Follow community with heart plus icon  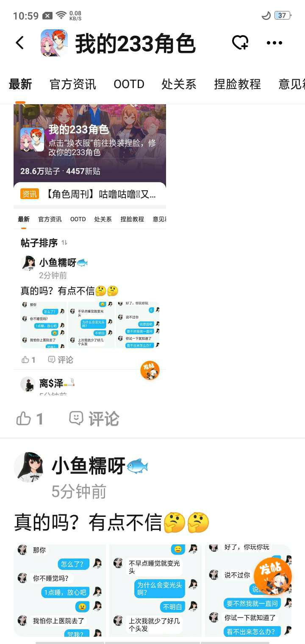[240, 43]
